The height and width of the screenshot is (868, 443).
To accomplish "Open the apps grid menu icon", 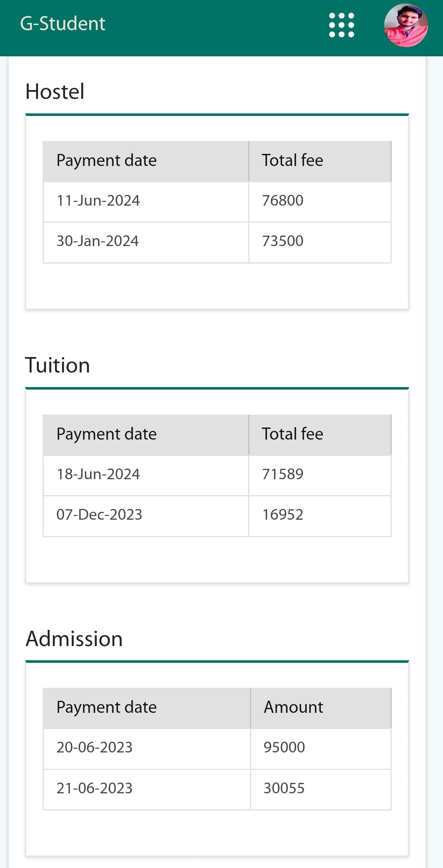I will [x=342, y=25].
